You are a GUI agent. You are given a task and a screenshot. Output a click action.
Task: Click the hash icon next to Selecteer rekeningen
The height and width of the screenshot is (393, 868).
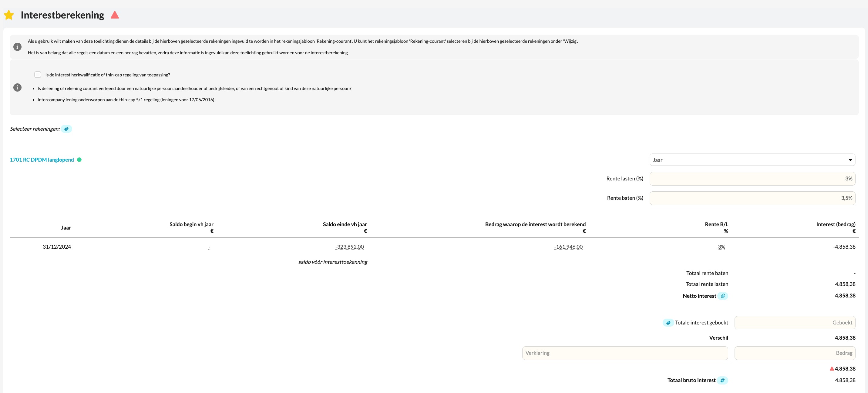point(66,129)
